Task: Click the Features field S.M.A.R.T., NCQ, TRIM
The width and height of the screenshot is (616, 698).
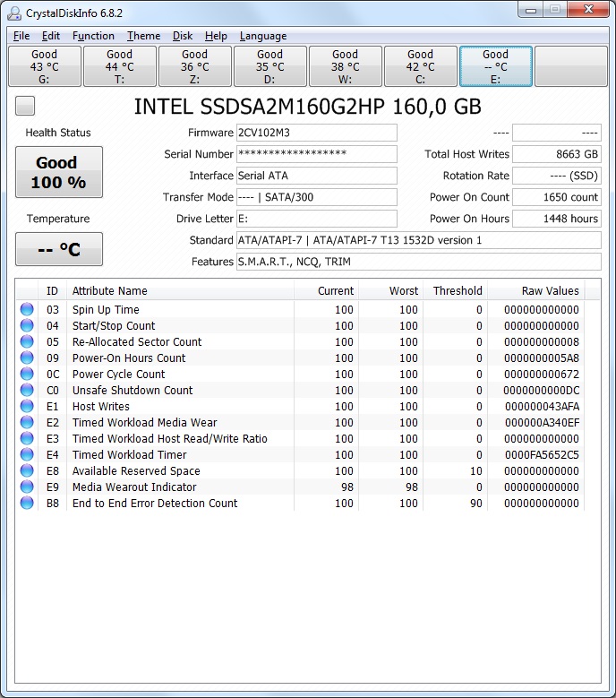Action: pos(418,262)
